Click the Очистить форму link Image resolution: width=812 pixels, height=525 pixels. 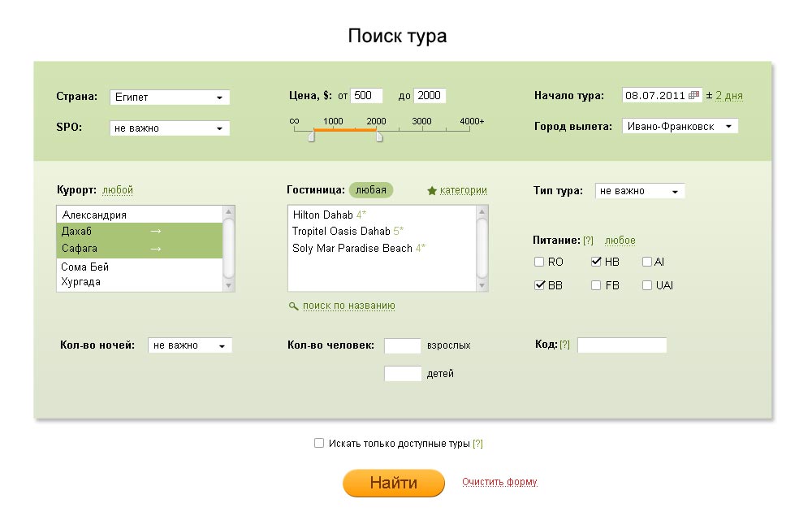coord(499,482)
